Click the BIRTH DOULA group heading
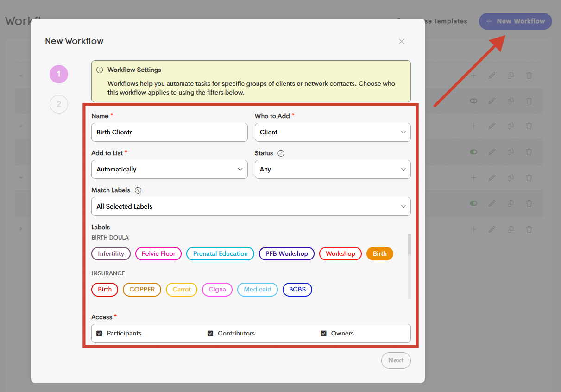Screen dimensions: 561x392 [x=110, y=238]
